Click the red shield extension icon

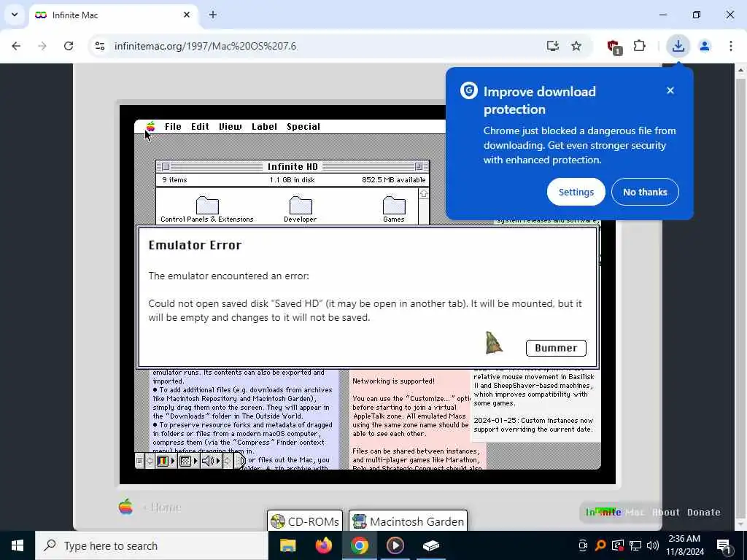click(614, 47)
